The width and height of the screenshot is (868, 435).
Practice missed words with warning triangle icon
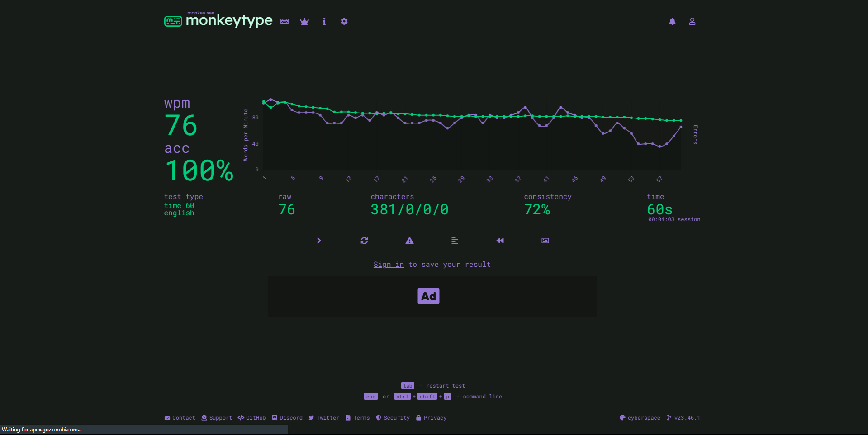(x=409, y=241)
